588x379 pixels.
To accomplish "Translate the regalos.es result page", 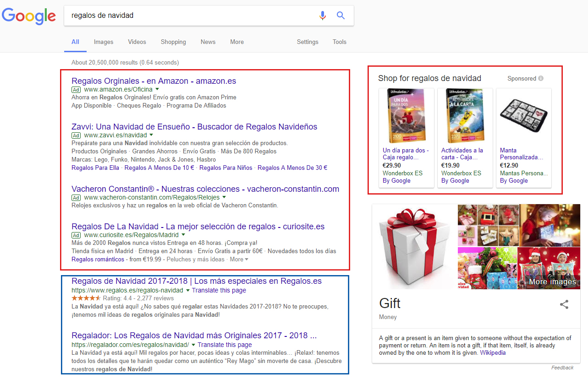I will (219, 290).
